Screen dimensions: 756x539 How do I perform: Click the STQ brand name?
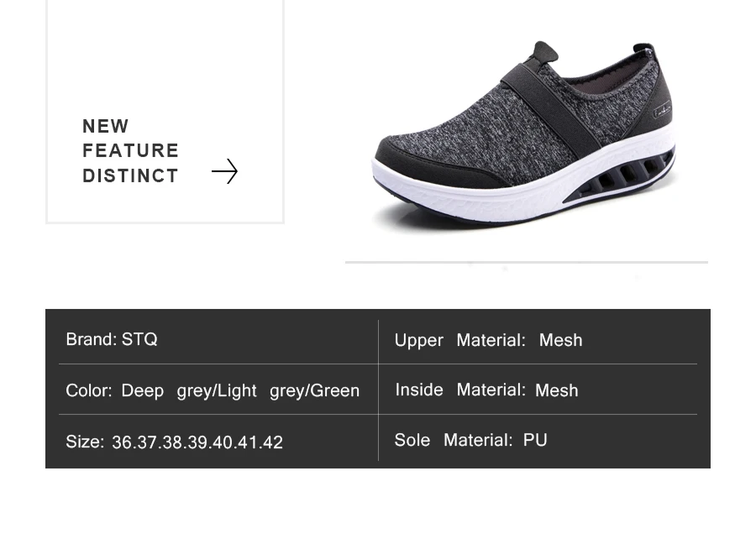click(139, 339)
